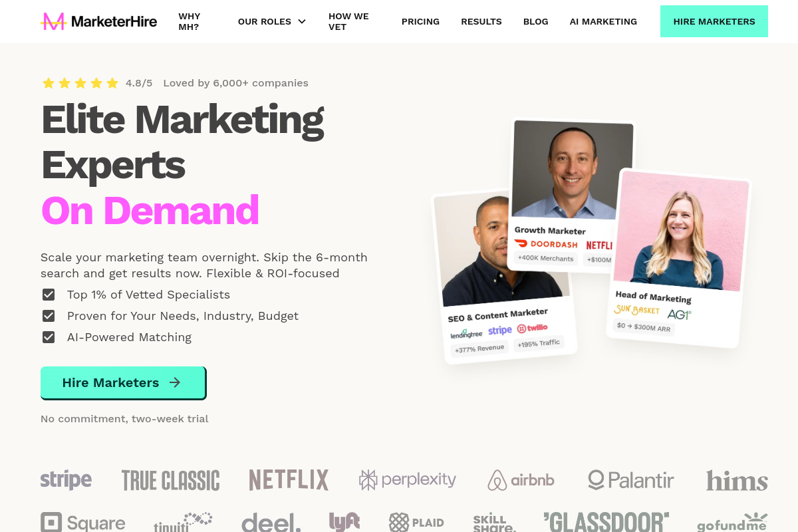Click the Perplexity logo icon

[x=368, y=479]
